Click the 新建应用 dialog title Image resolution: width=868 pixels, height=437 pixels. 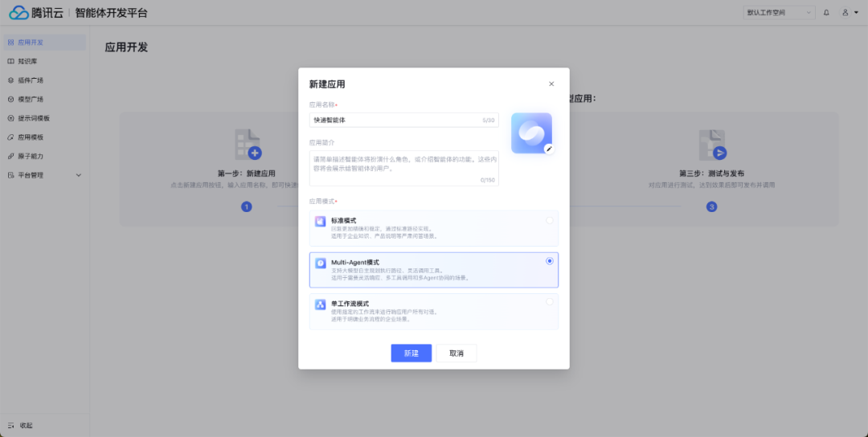pos(327,84)
